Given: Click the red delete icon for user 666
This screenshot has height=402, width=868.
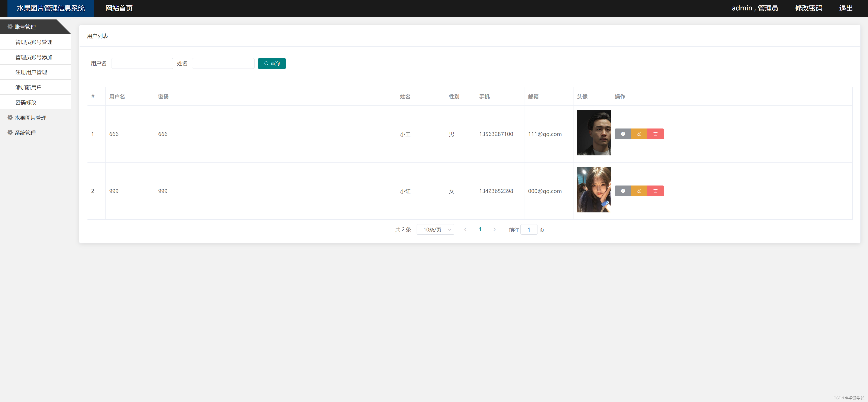Looking at the screenshot, I should pyautogui.click(x=655, y=134).
